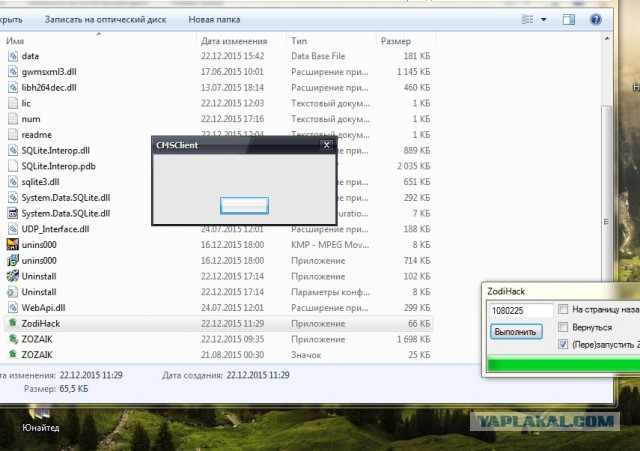640x451 pixels.
Task: Sort by 'Имя' column header
Action: click(x=16, y=41)
